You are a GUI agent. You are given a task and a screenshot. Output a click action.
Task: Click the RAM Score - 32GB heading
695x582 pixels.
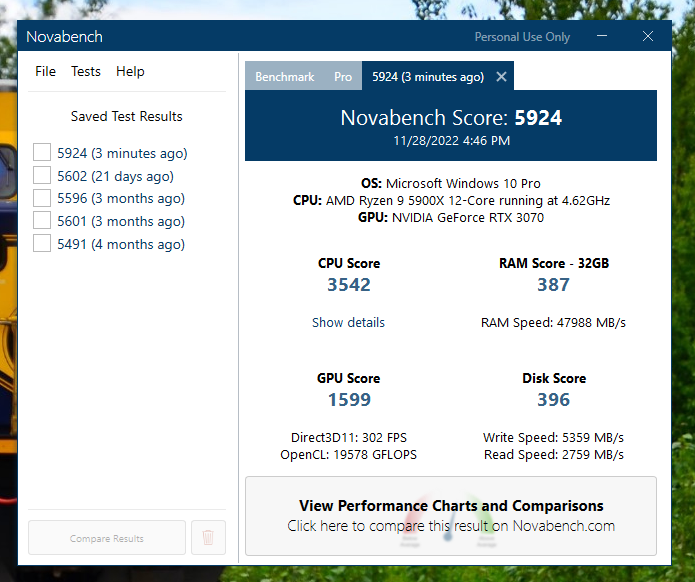(554, 263)
